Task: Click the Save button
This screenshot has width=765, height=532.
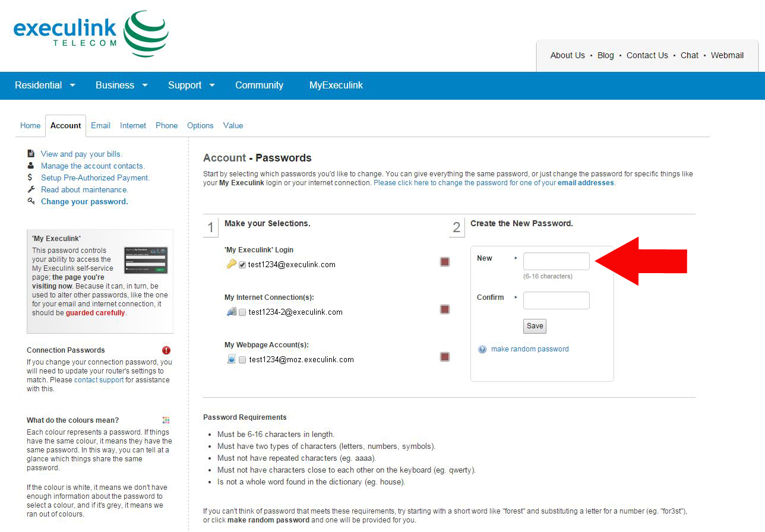Action: [x=535, y=326]
